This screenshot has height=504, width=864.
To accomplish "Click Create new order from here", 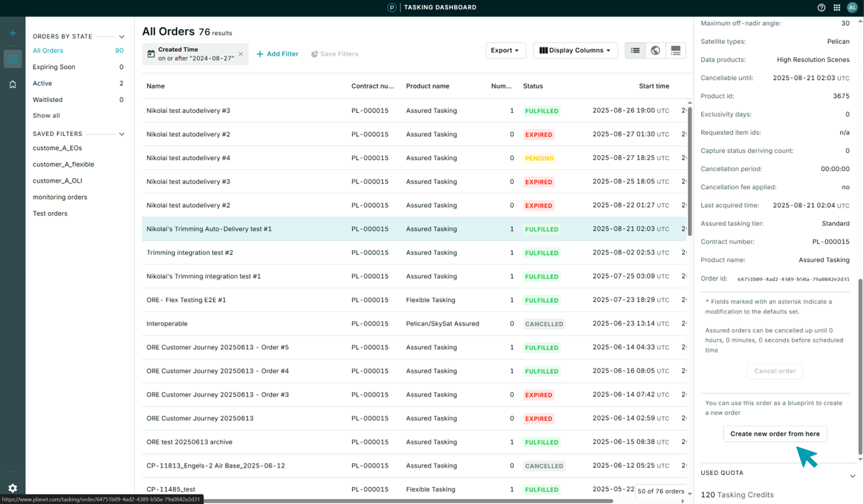I will point(775,434).
